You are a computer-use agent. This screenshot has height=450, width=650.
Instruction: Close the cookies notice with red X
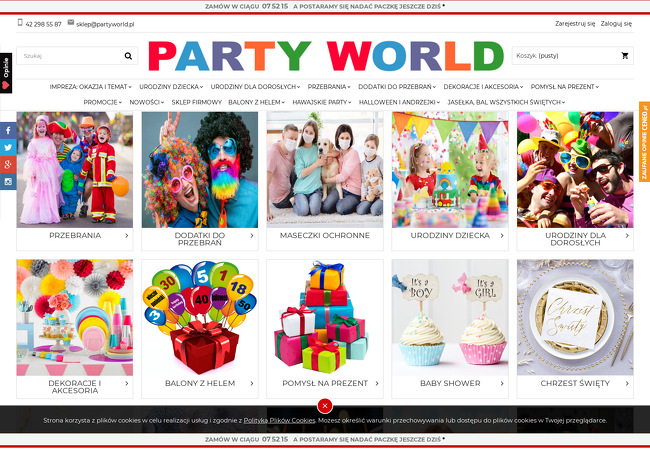pos(325,406)
